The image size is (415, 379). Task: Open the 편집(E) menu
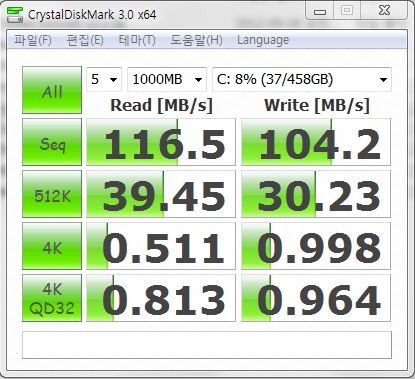click(85, 40)
